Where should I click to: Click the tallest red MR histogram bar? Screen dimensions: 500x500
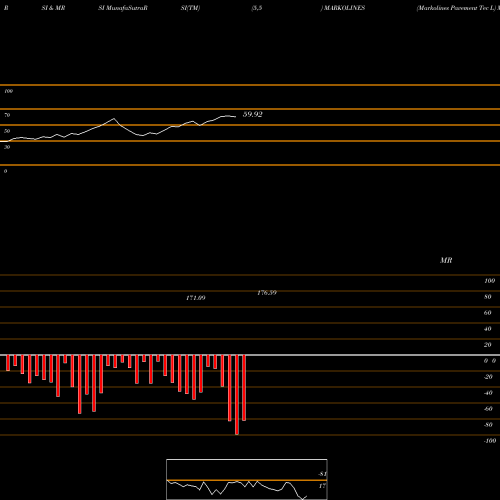[237, 395]
